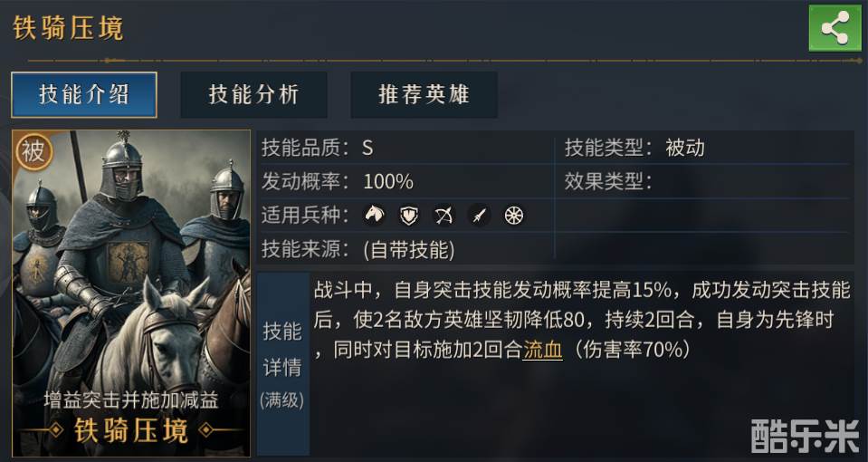
Task: Click the 技能详情 (满级) side label
Action: click(x=281, y=363)
